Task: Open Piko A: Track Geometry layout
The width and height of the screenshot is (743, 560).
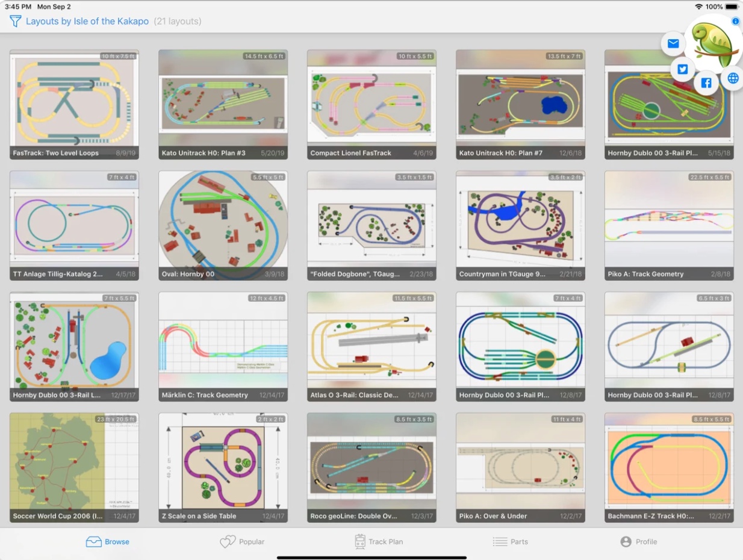Action: click(669, 226)
